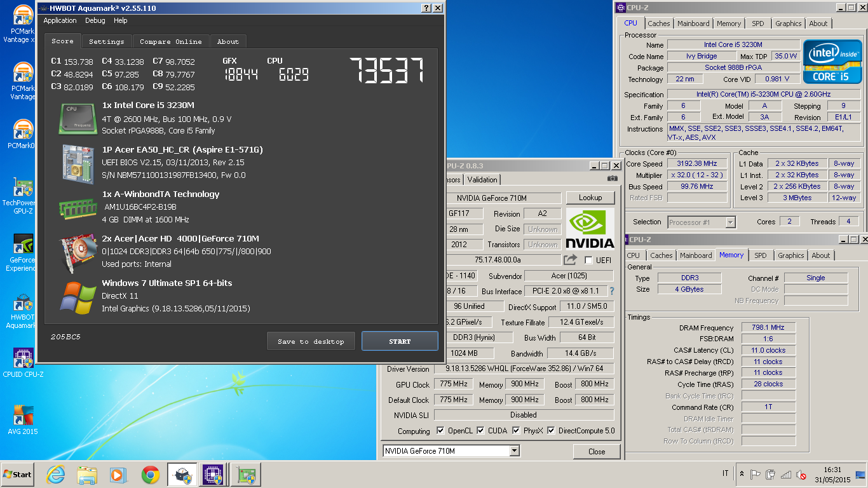Open Caches tab in top CPU-Z window
Image resolution: width=868 pixels, height=488 pixels.
click(659, 24)
